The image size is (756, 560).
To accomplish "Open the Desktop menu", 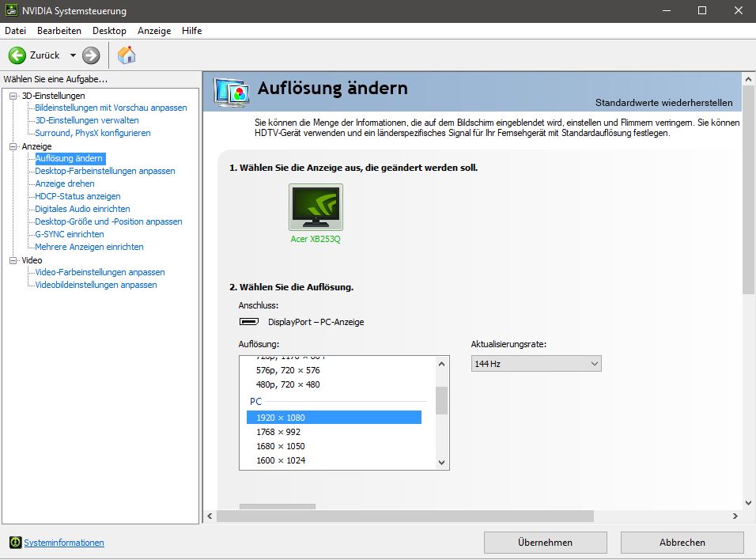I will click(x=109, y=31).
